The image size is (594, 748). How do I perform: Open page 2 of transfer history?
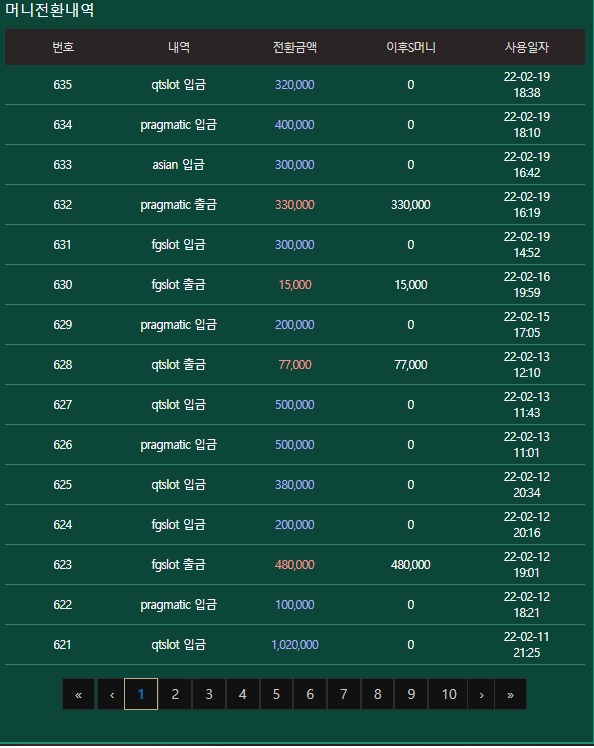(x=175, y=694)
